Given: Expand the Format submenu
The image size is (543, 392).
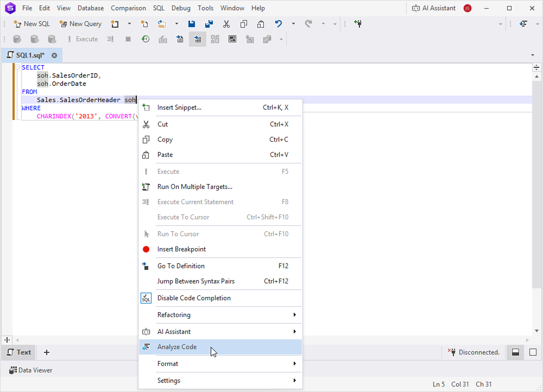Looking at the screenshot, I should tap(167, 364).
